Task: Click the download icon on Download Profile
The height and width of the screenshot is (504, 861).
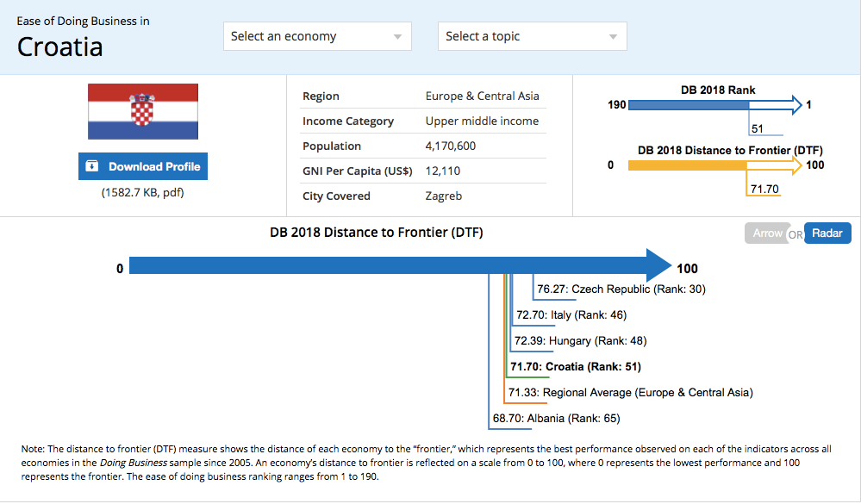Action: point(92,165)
